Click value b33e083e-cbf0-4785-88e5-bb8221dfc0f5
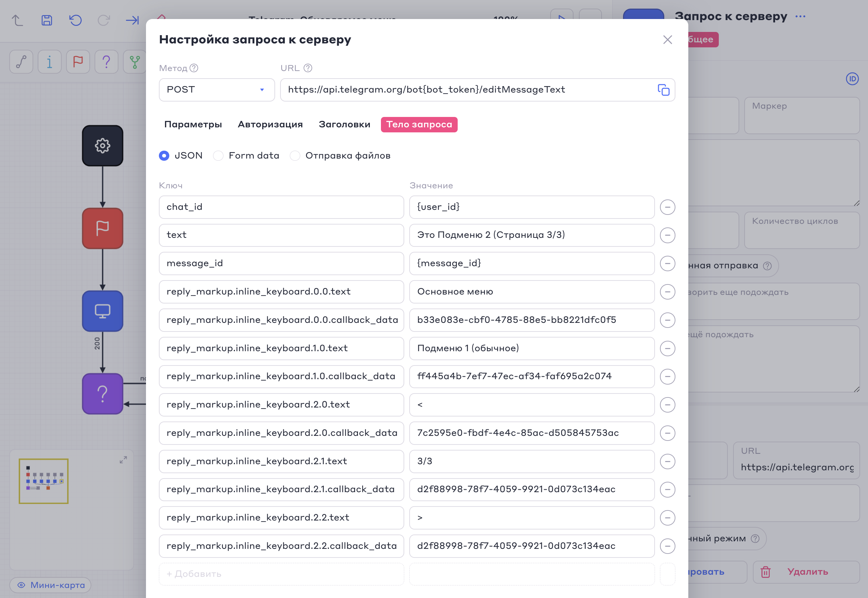 click(532, 320)
